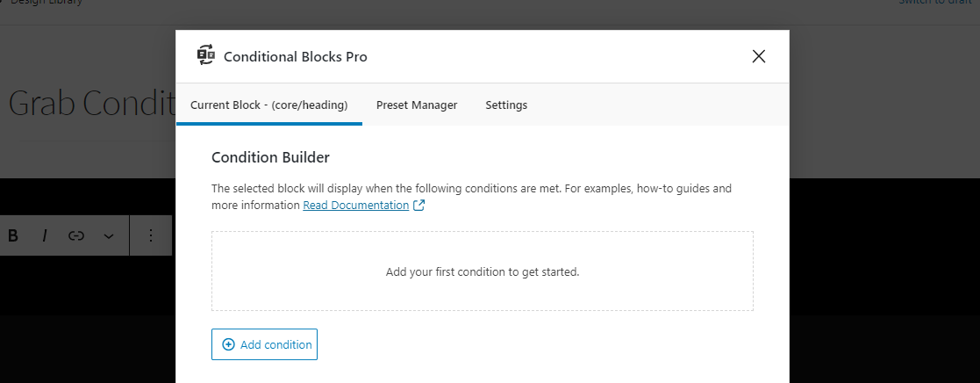The image size is (980, 383).
Task: Click the Conditional Blocks Pro logo icon
Action: (x=205, y=55)
